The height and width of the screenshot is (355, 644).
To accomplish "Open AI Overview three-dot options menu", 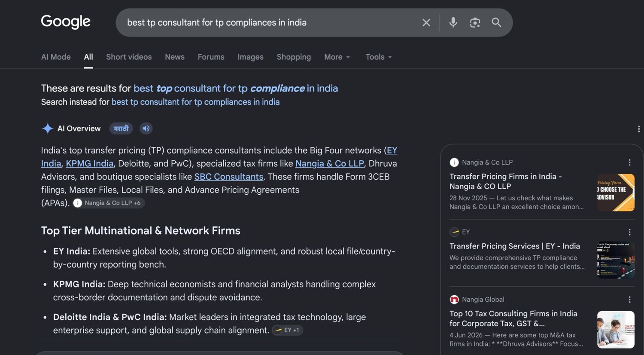I will point(639,129).
